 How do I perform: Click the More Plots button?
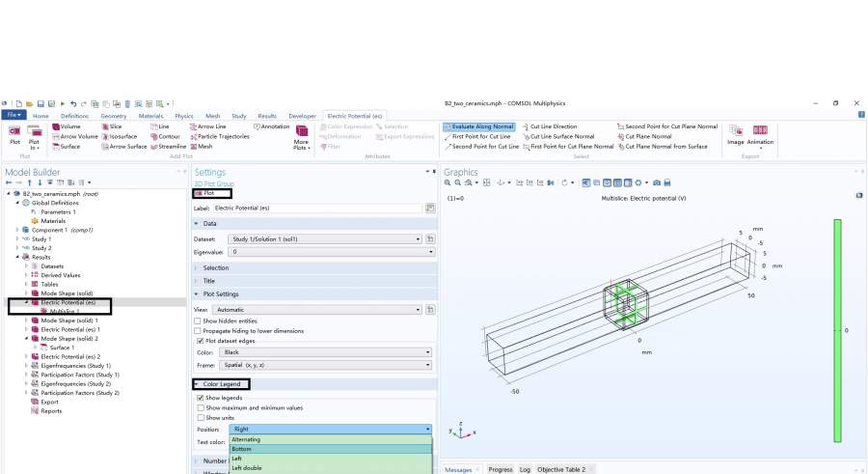click(301, 136)
